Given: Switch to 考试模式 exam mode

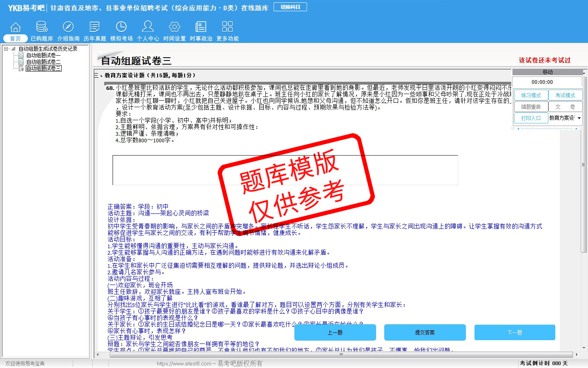Looking at the screenshot, I should [565, 95].
